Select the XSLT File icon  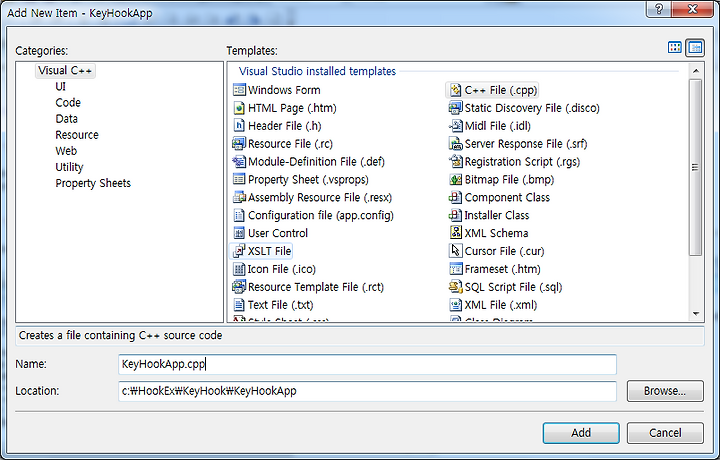(x=239, y=251)
